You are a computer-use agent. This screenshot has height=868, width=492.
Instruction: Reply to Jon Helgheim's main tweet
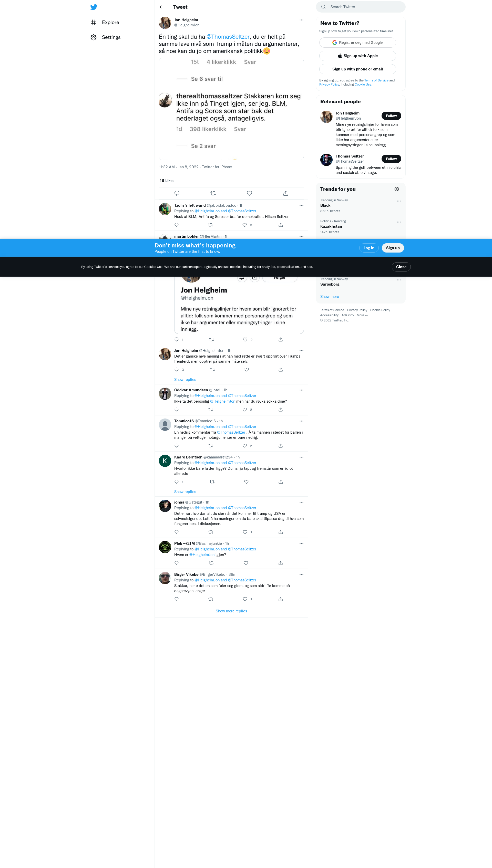pos(177,193)
